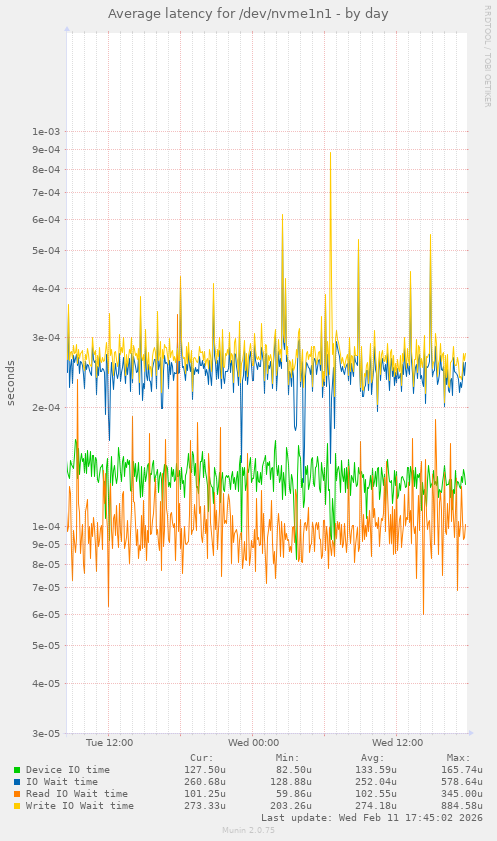The height and width of the screenshot is (841, 497).
Task: Click the '6e-05' y-axis label
Action: 46,614
